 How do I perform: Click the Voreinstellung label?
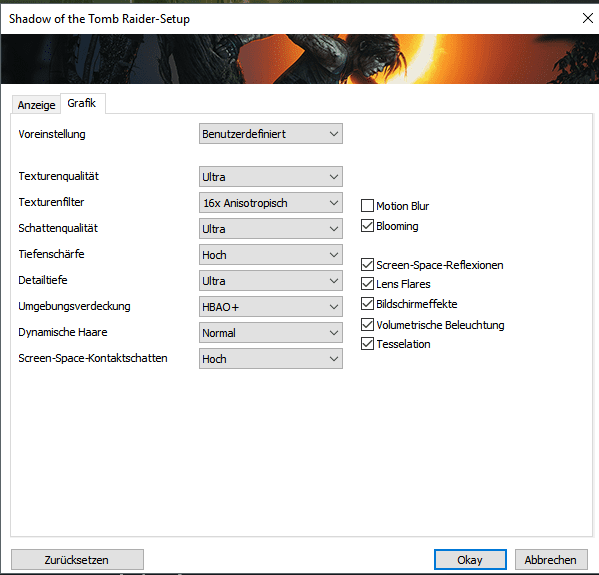[x=52, y=134]
